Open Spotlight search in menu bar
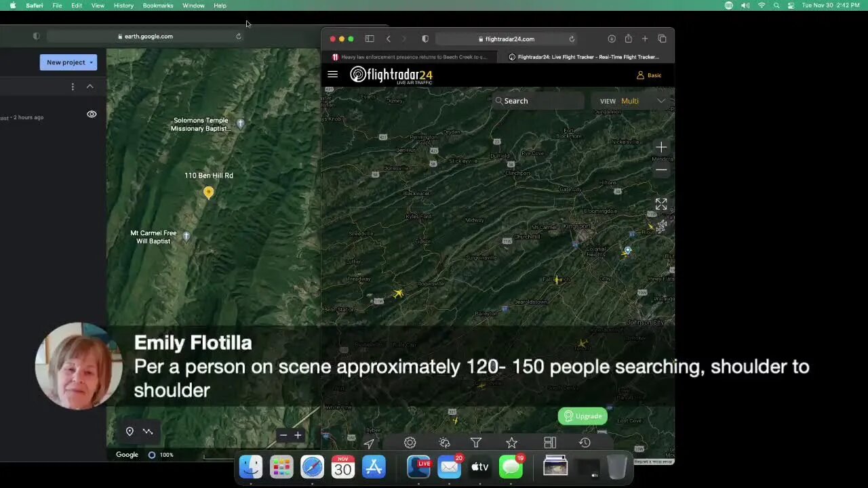The height and width of the screenshot is (488, 868). tap(776, 5)
